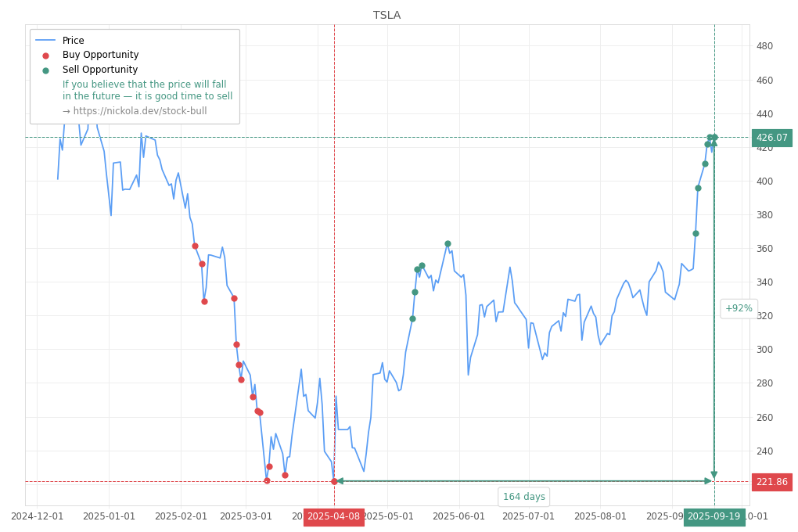The image size is (798, 532).
Task: Click the sell marker at the 396 price level
Action: coord(698,188)
